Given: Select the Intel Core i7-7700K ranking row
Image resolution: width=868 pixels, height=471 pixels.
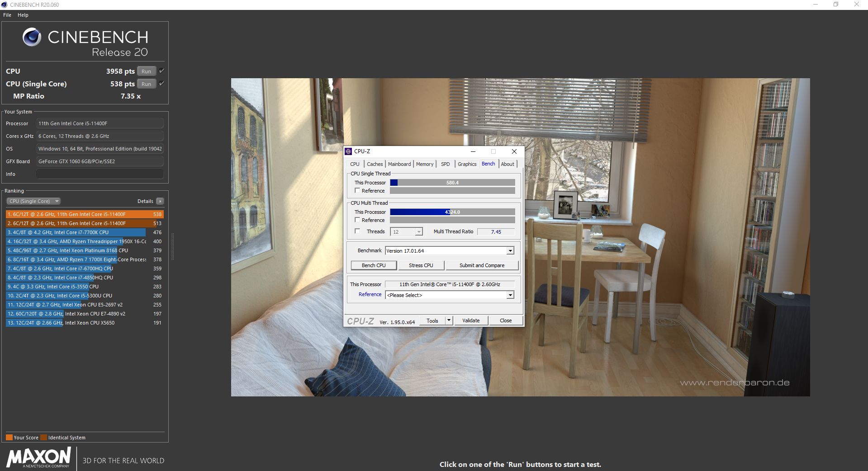Looking at the screenshot, I should 85,232.
